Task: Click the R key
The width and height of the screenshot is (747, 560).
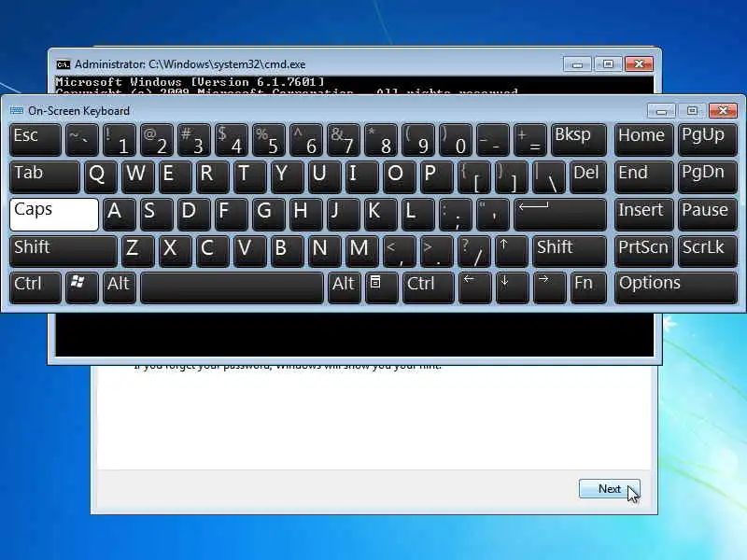Action: (213, 176)
